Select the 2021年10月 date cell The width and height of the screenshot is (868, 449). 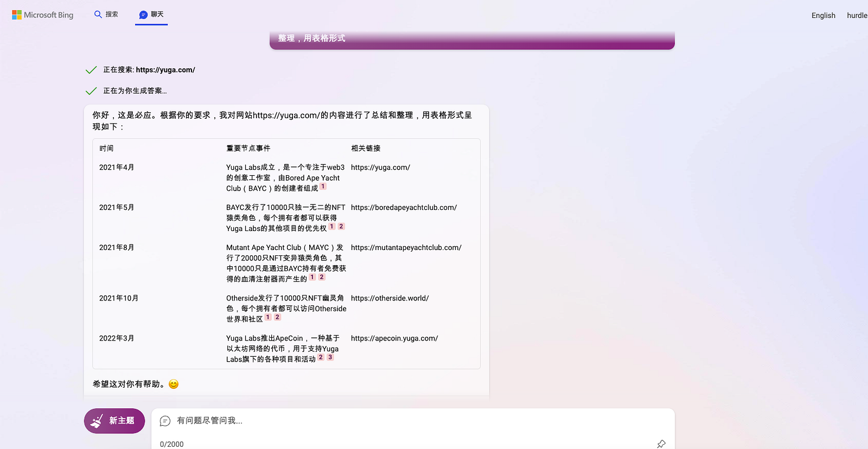(x=119, y=298)
